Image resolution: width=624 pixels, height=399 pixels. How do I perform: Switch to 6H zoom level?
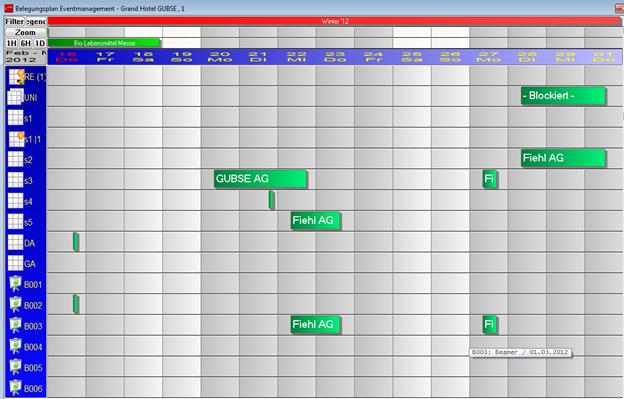(x=25, y=43)
